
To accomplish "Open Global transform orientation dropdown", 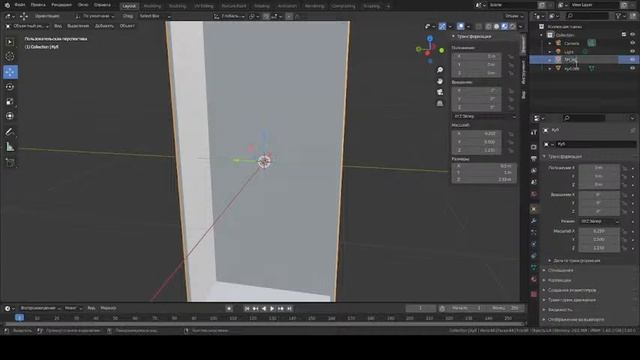I will coord(229,16).
